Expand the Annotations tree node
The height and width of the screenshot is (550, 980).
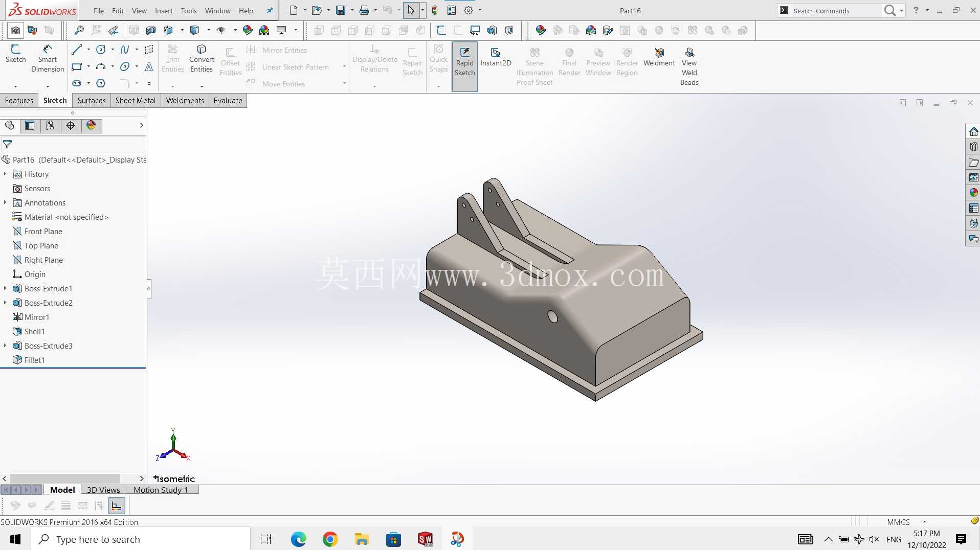tap(5, 203)
